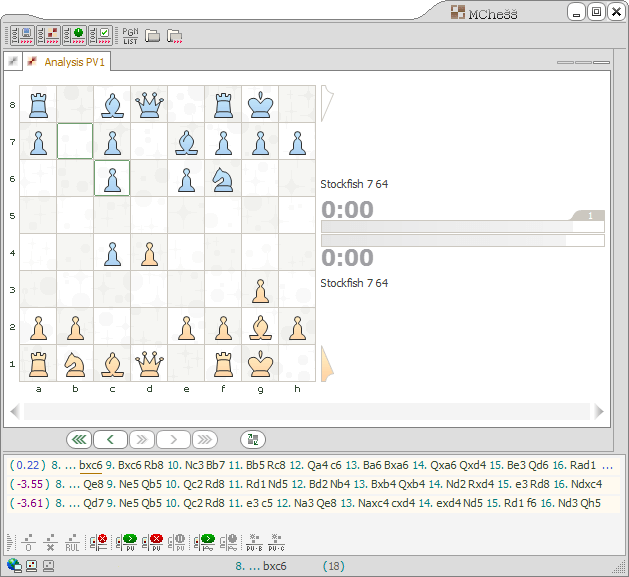Click the Qd7 move in the third PV line
The image size is (629, 577).
[95, 503]
